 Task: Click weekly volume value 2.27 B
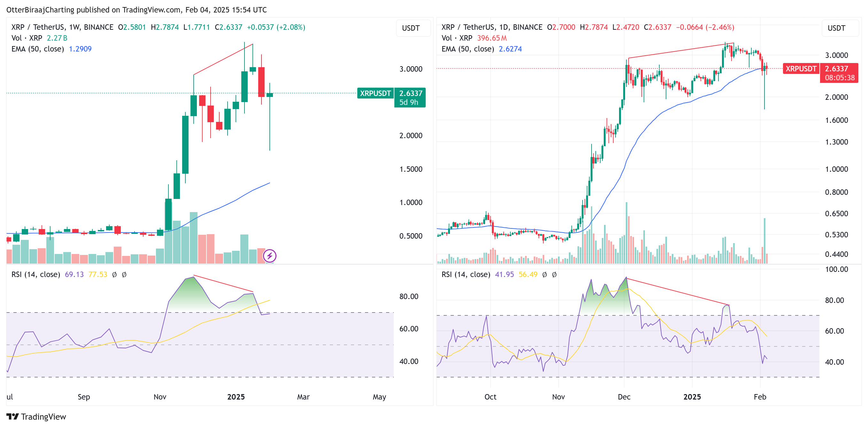tap(57, 38)
